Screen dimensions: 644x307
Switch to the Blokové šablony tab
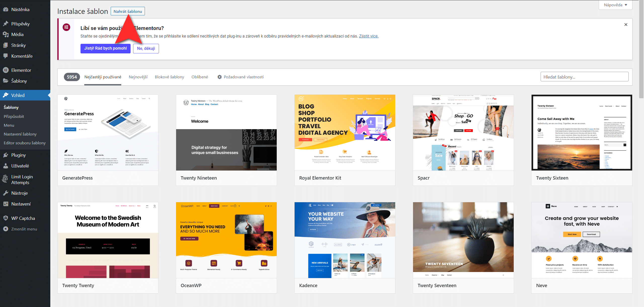click(169, 77)
